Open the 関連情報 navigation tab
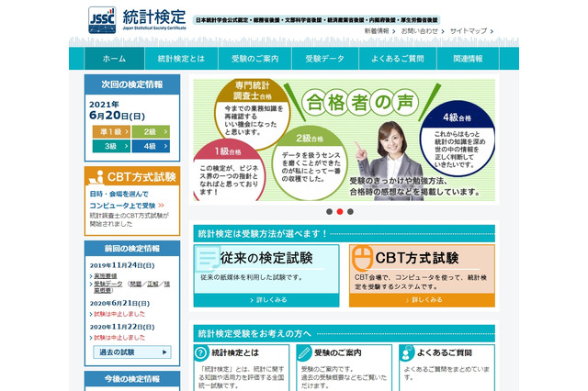 pyautogui.click(x=468, y=59)
